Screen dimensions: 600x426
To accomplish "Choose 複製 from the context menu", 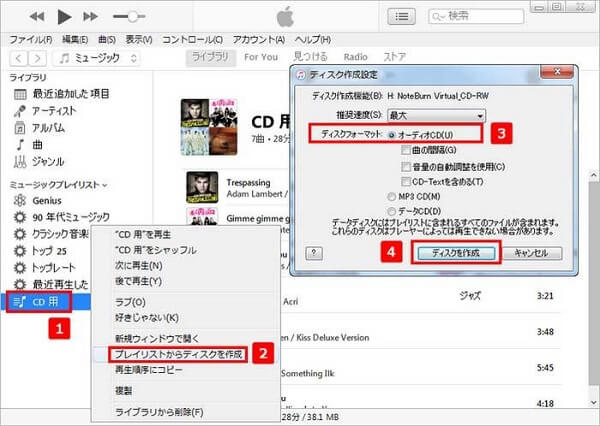I will [124, 391].
